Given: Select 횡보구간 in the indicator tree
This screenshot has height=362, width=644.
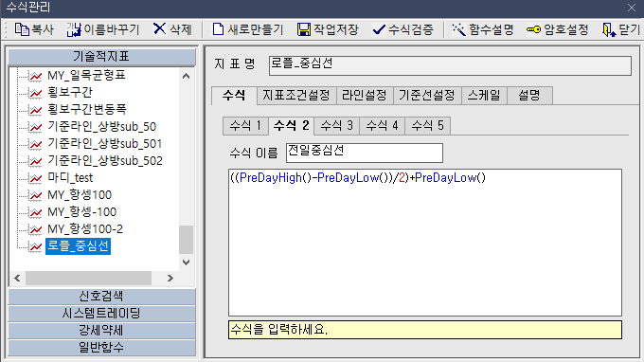Looking at the screenshot, I should pyautogui.click(x=70, y=92).
